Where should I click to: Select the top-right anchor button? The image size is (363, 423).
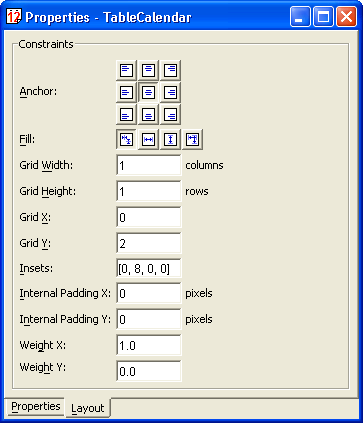pos(170,70)
